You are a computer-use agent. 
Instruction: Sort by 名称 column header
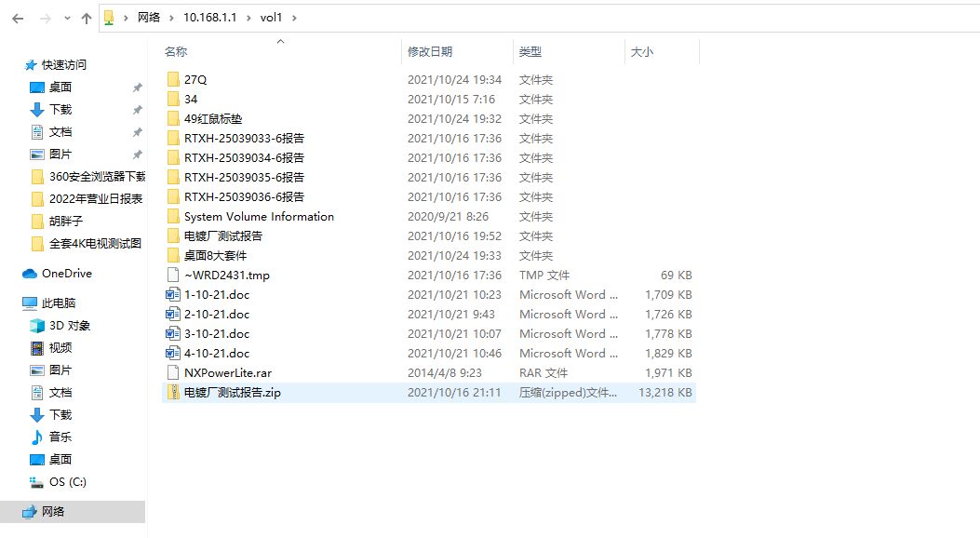pyautogui.click(x=176, y=52)
